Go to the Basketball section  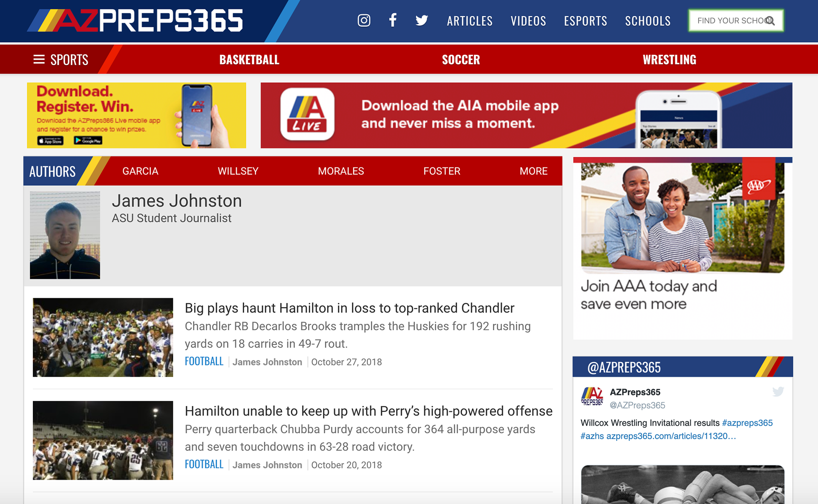click(x=249, y=60)
